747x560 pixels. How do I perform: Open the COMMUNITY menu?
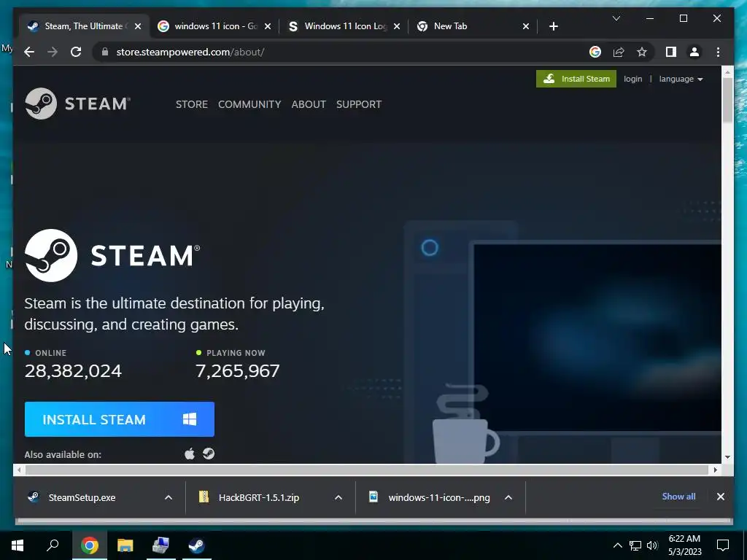(x=249, y=104)
